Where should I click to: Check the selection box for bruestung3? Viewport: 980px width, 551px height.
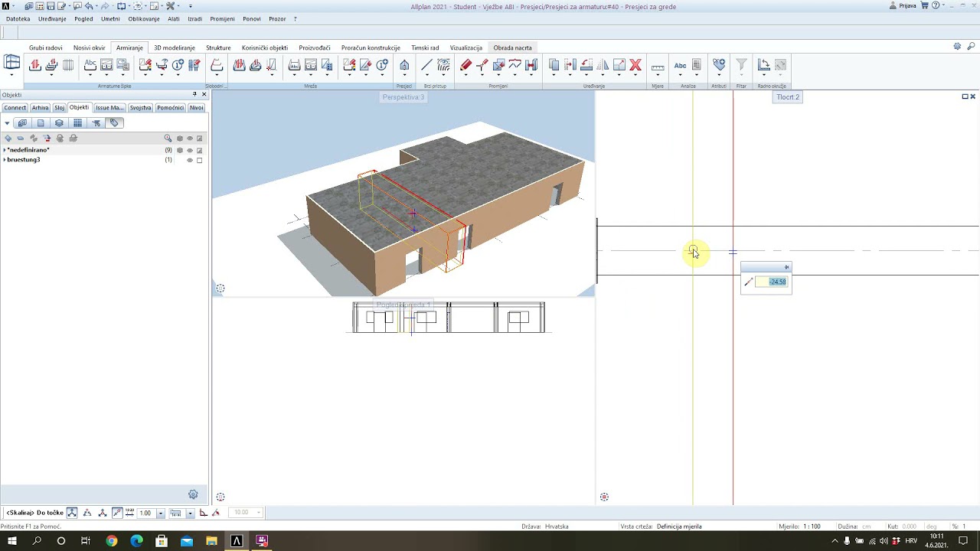click(200, 160)
